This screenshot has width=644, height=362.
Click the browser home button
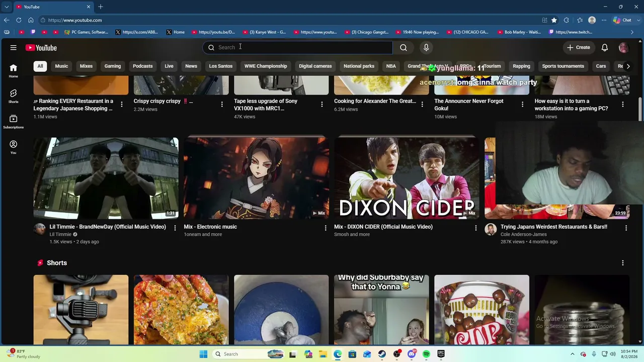pyautogui.click(x=31, y=20)
